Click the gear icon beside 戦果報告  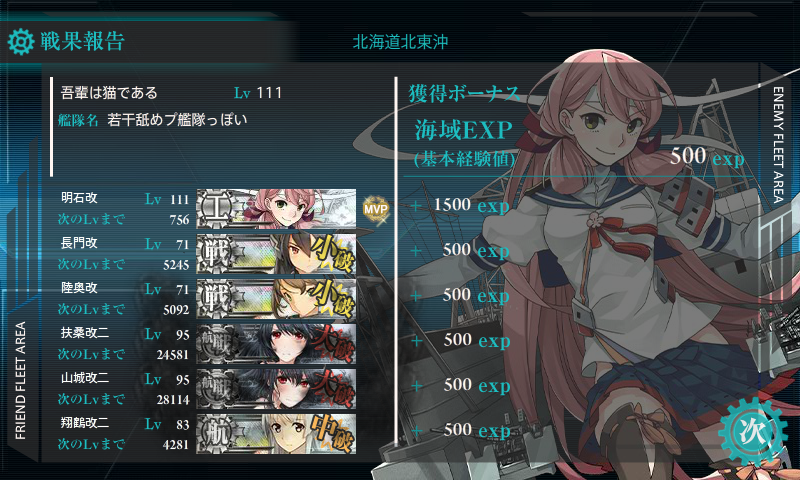(21, 41)
